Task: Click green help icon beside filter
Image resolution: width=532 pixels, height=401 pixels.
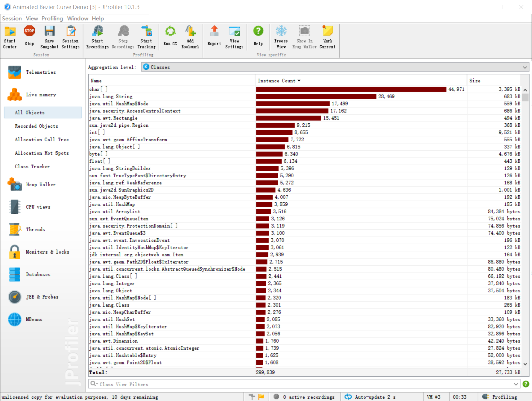Action: coord(526,384)
